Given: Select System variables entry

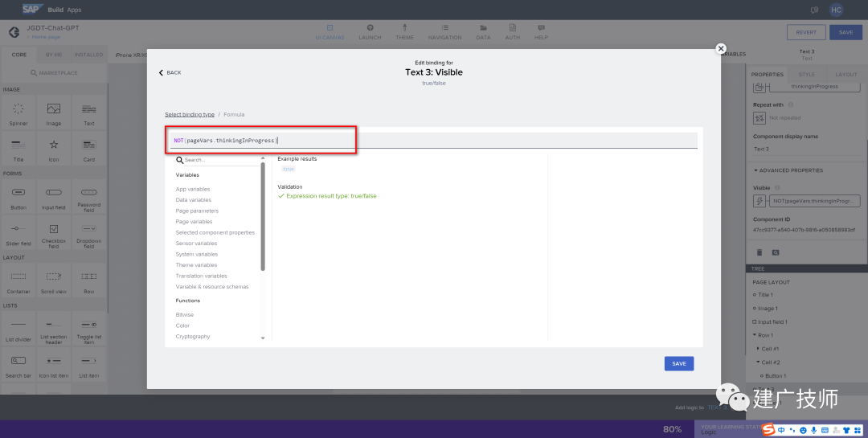Looking at the screenshot, I should (x=197, y=254).
